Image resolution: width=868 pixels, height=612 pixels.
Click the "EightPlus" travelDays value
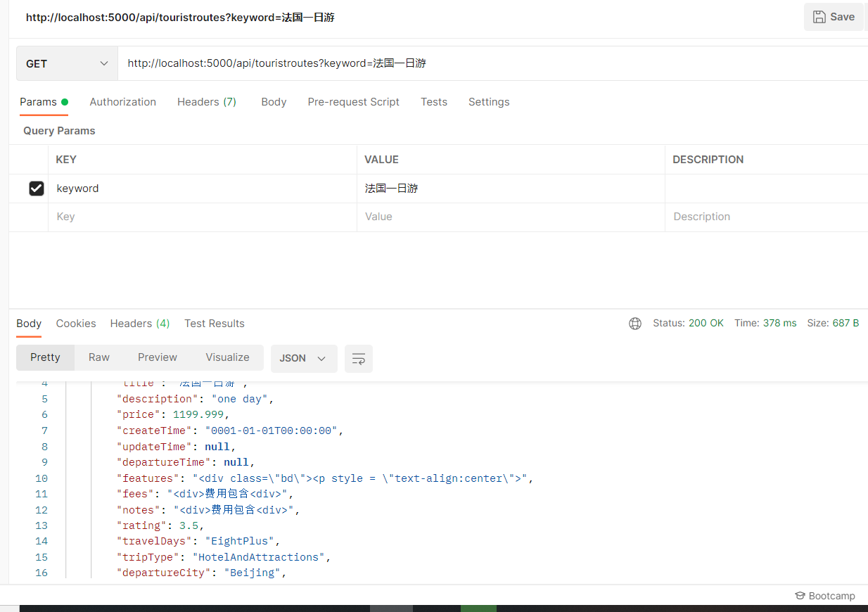pyautogui.click(x=239, y=541)
